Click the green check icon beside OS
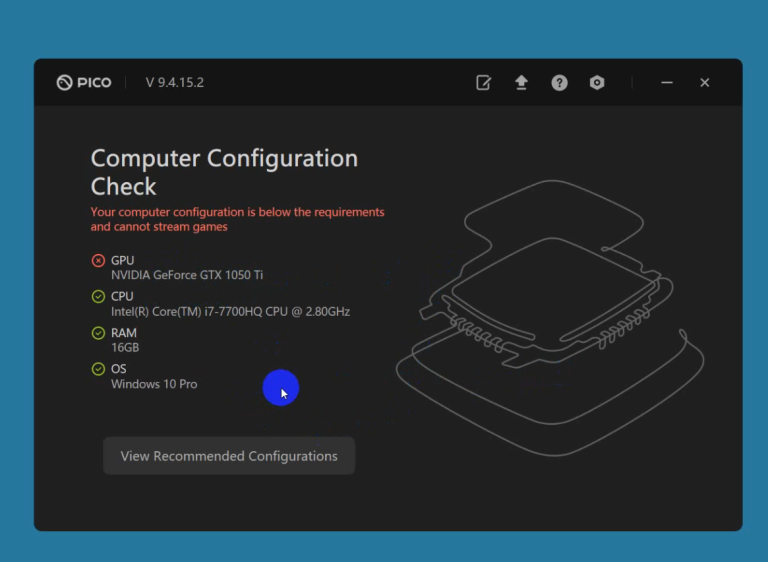The height and width of the screenshot is (562, 768). [x=98, y=369]
